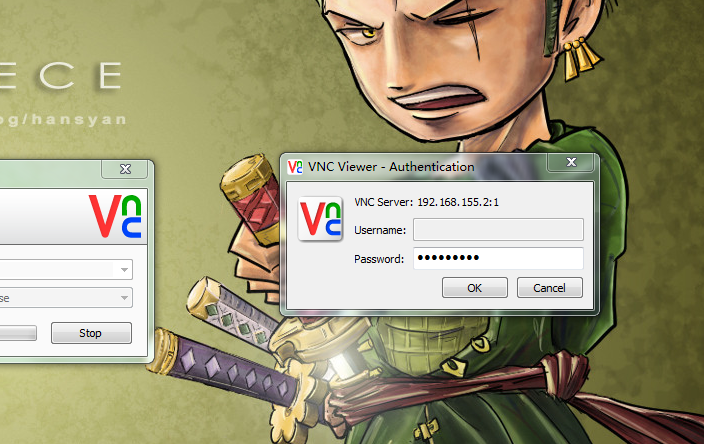Expand the lower dropdown ending in 'se'
Image resolution: width=704 pixels, height=444 pixels.
124,298
